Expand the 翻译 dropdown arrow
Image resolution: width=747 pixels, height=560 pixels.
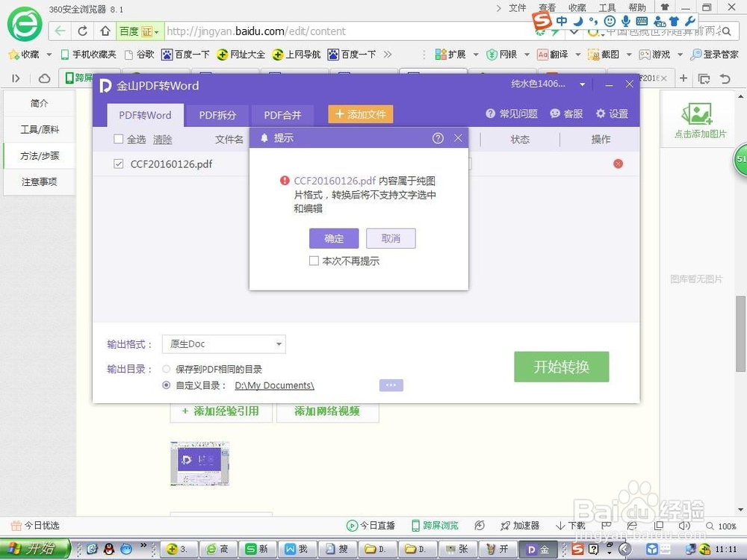[578, 55]
